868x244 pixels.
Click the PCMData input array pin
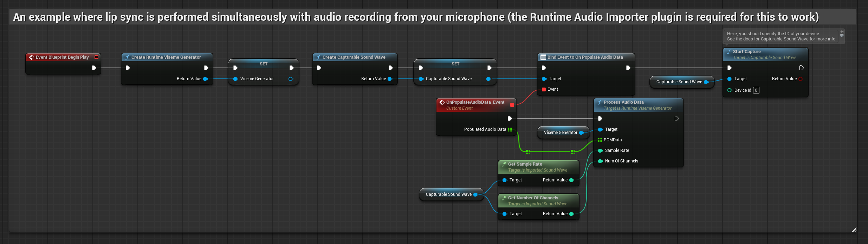600,140
